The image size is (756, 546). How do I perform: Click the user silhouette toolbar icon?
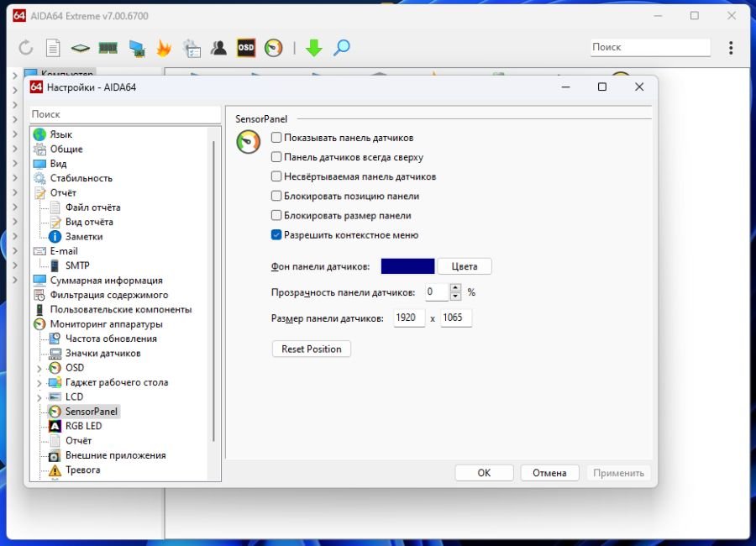218,47
